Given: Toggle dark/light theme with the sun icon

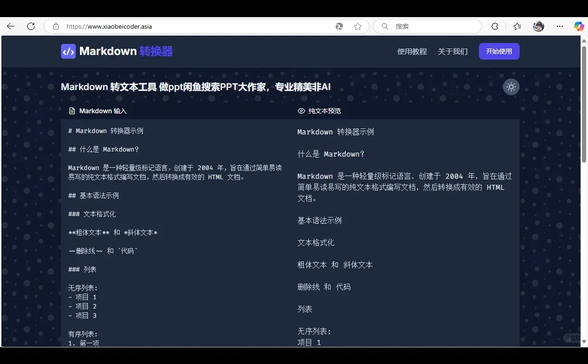Looking at the screenshot, I should tap(511, 87).
